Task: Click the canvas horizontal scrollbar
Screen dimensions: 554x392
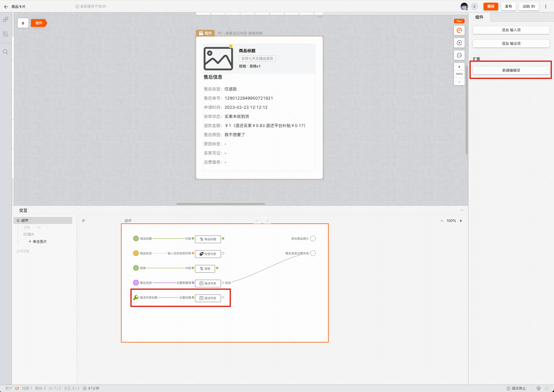Action: click(x=221, y=204)
